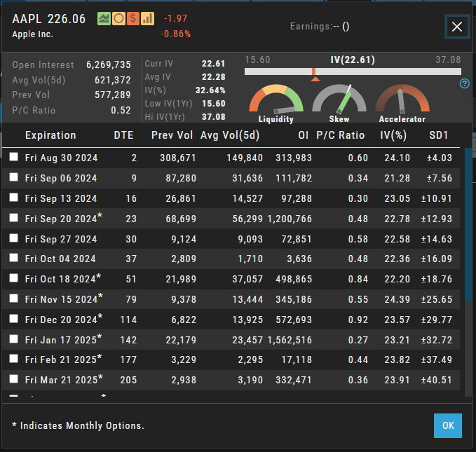Click the 1,562,516 open interest cell
Screen dimensions: 476x452
(x=290, y=341)
